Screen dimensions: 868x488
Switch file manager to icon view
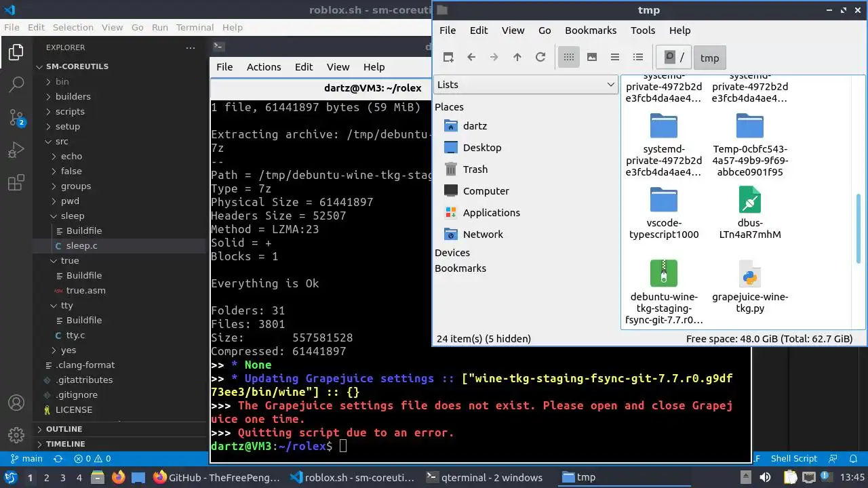coord(569,57)
